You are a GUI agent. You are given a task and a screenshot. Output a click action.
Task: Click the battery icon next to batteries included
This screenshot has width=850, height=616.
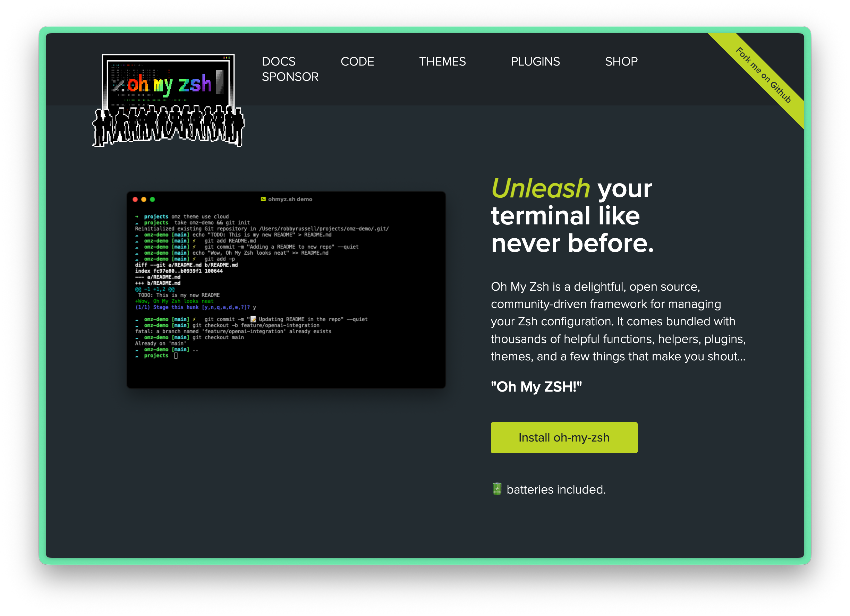496,489
